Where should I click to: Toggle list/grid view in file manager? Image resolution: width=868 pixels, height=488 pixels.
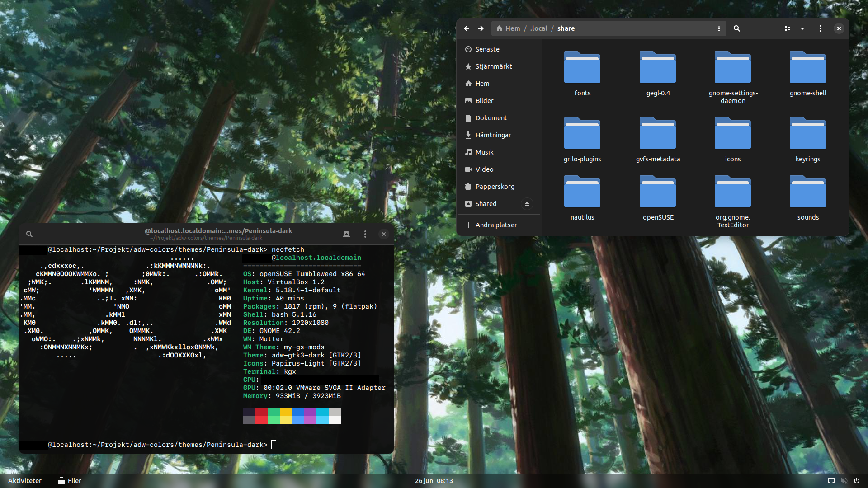point(787,28)
